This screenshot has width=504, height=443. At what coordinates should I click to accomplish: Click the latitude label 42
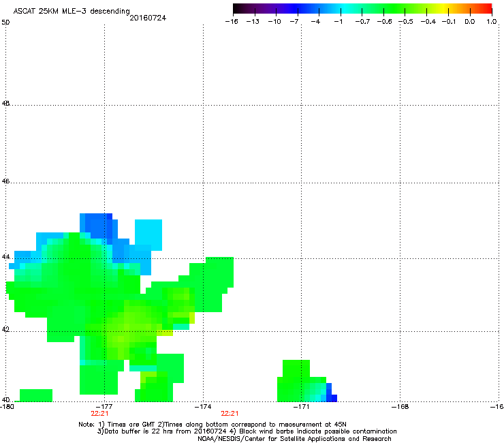[x=5, y=330]
